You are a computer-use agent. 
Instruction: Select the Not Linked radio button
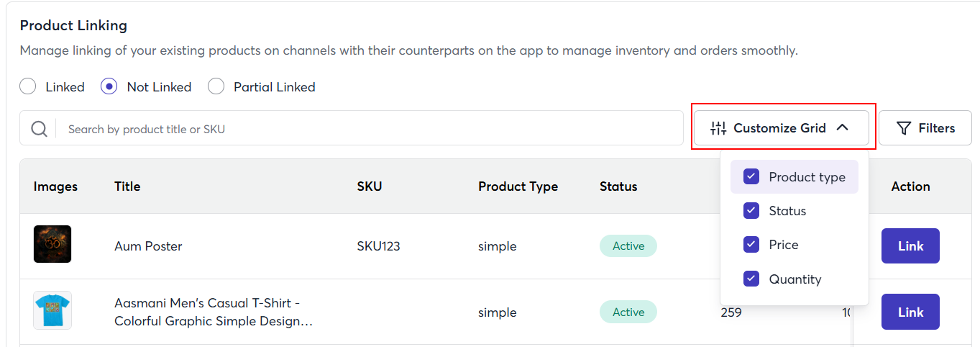(x=109, y=87)
